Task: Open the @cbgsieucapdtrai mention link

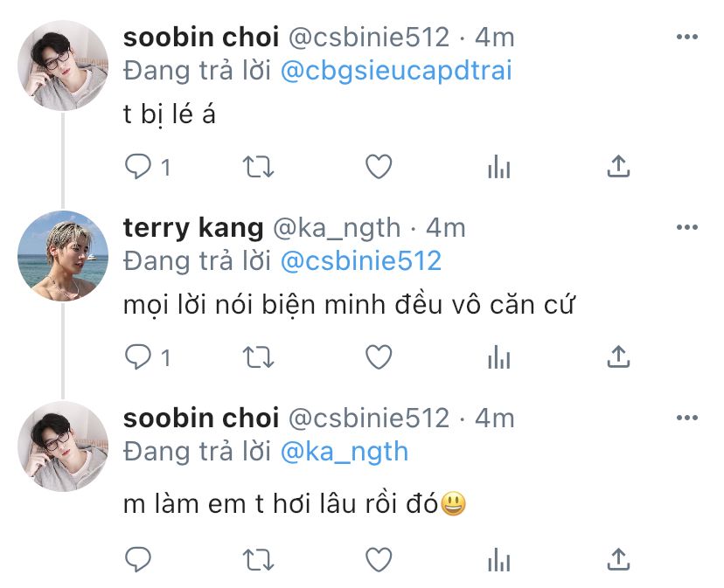Action: tap(396, 71)
